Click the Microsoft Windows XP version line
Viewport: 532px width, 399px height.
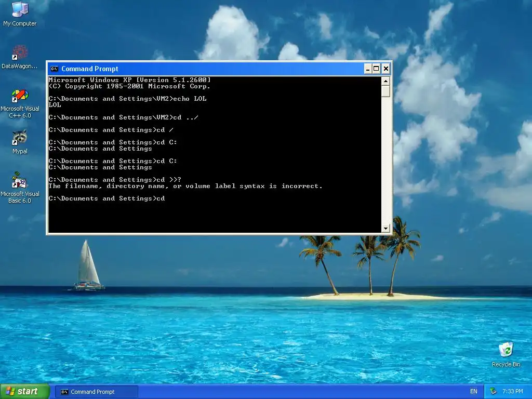[129, 80]
